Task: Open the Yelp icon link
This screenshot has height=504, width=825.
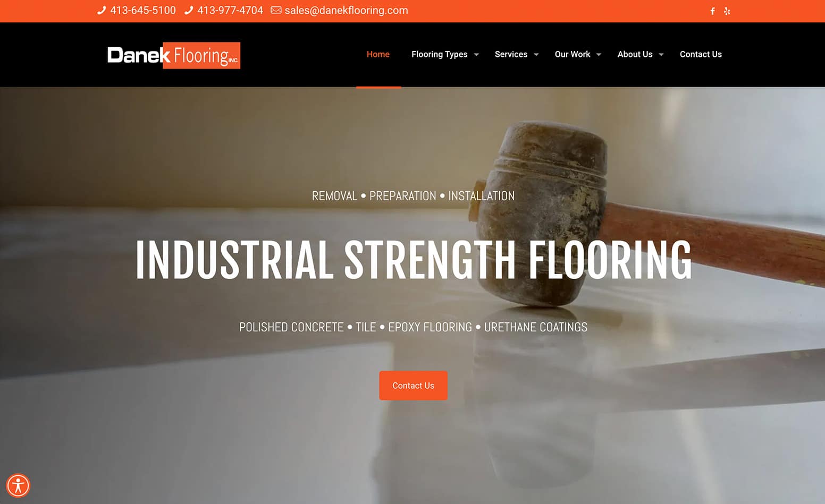Action: [727, 11]
